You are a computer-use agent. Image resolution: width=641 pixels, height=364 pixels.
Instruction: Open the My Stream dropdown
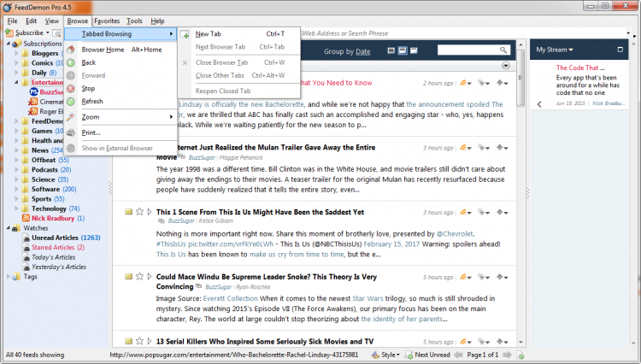pos(555,50)
